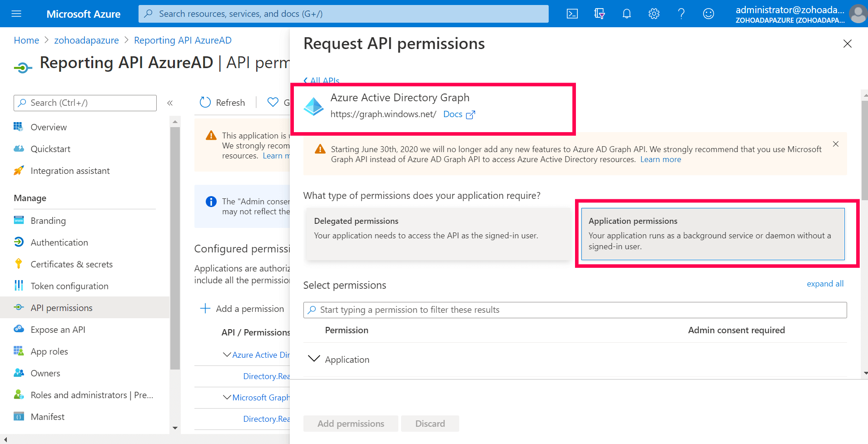Open portal settings gear icon
The width and height of the screenshot is (868, 444).
point(654,14)
